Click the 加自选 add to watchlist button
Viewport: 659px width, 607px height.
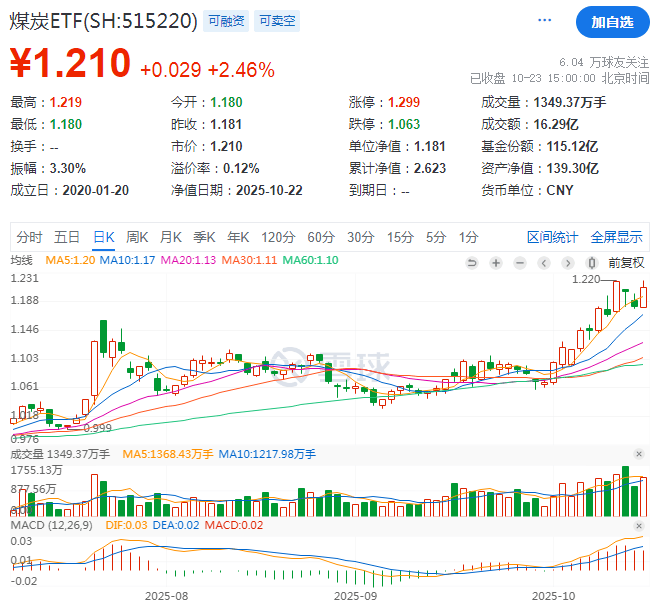coord(611,21)
